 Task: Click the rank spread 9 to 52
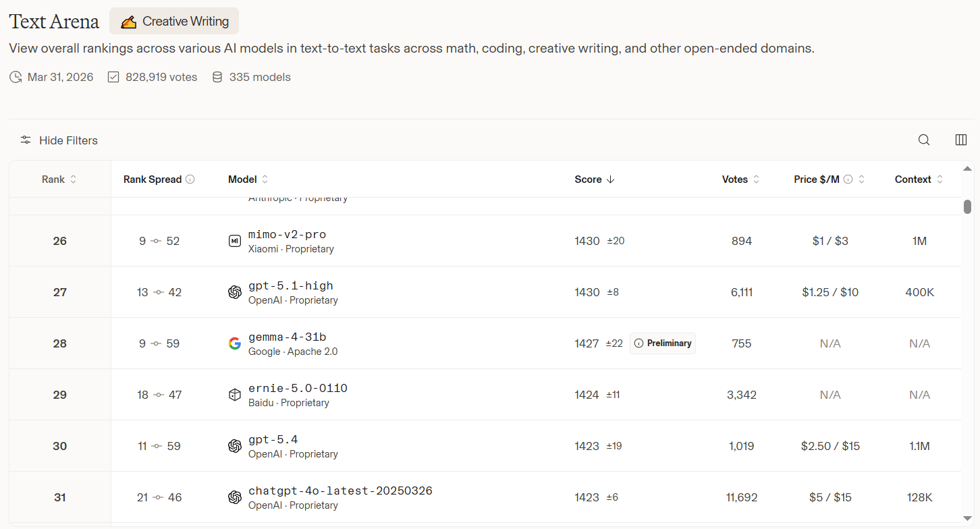pos(160,241)
